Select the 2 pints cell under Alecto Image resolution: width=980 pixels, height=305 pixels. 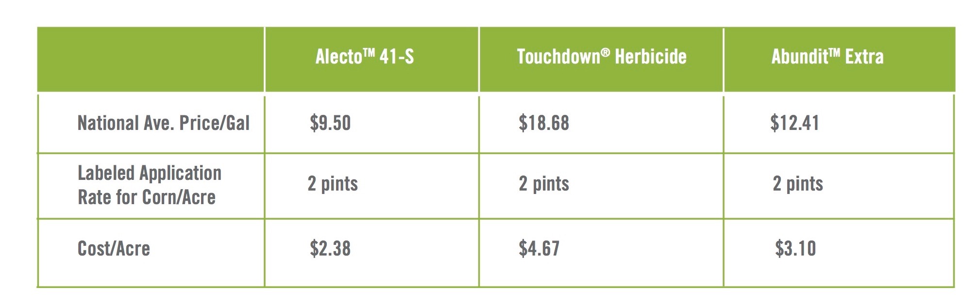click(333, 184)
